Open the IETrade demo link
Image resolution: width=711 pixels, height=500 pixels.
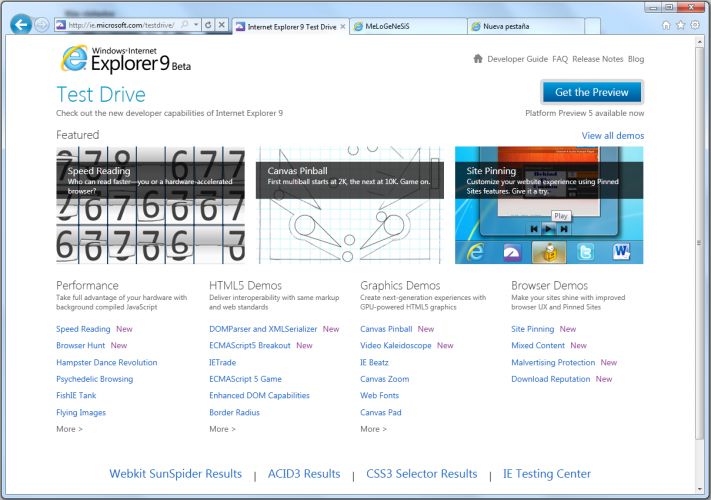click(222, 363)
